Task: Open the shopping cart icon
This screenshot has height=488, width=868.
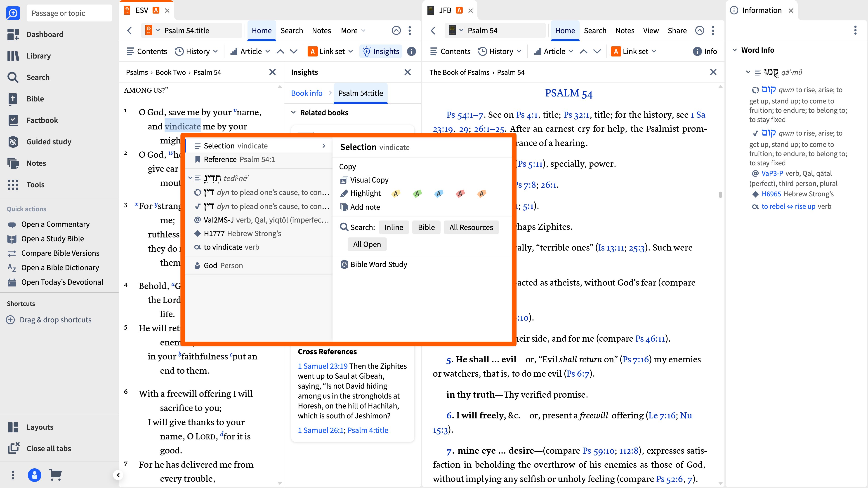Action: (x=55, y=475)
